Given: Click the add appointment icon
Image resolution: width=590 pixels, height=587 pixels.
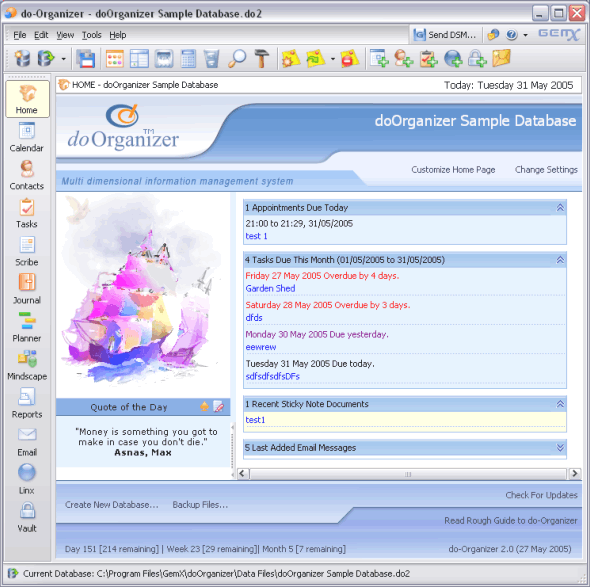Looking at the screenshot, I should (379, 58).
